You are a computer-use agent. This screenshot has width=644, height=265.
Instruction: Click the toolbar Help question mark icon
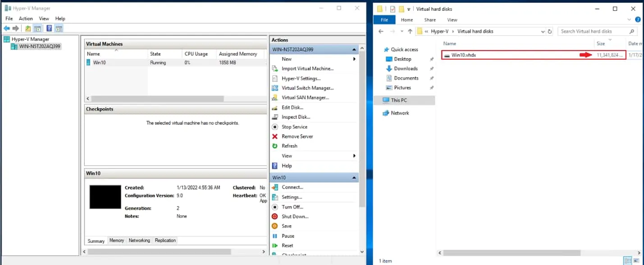(x=49, y=28)
